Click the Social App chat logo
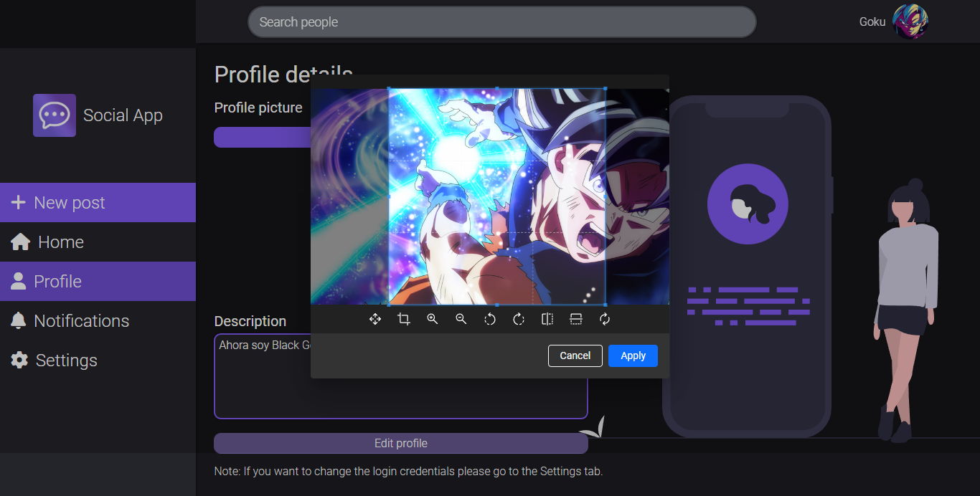Screen dimensions: 980x496 [x=55, y=115]
